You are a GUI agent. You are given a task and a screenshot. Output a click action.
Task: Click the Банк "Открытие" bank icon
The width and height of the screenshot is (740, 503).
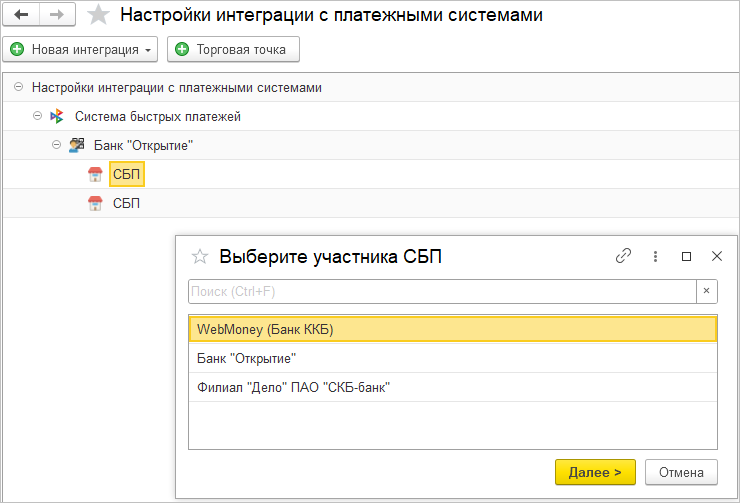[x=76, y=145]
